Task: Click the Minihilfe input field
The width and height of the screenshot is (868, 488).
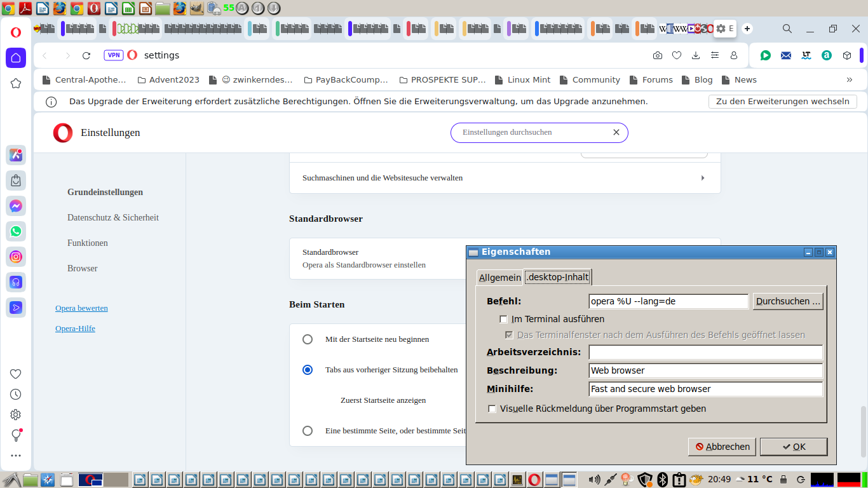Action: point(706,389)
